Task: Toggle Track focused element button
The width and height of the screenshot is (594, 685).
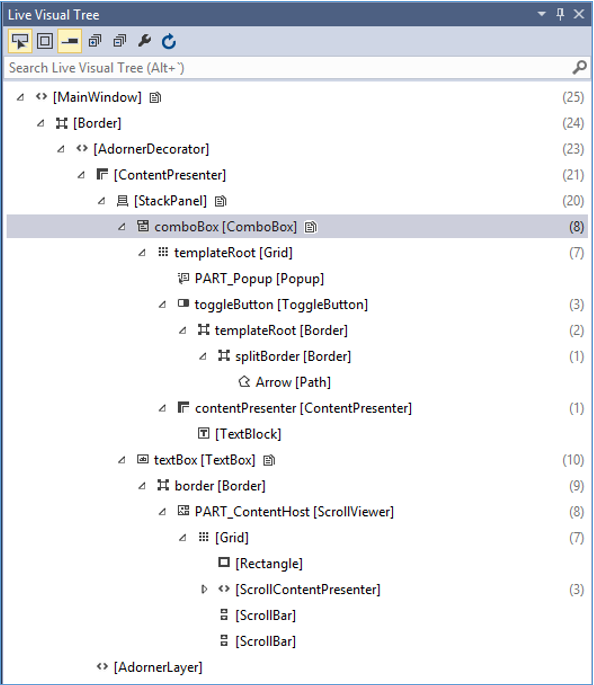Action: (70, 42)
